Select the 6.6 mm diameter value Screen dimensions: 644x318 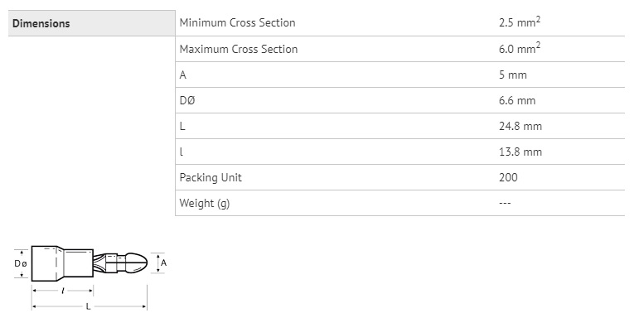point(517,100)
